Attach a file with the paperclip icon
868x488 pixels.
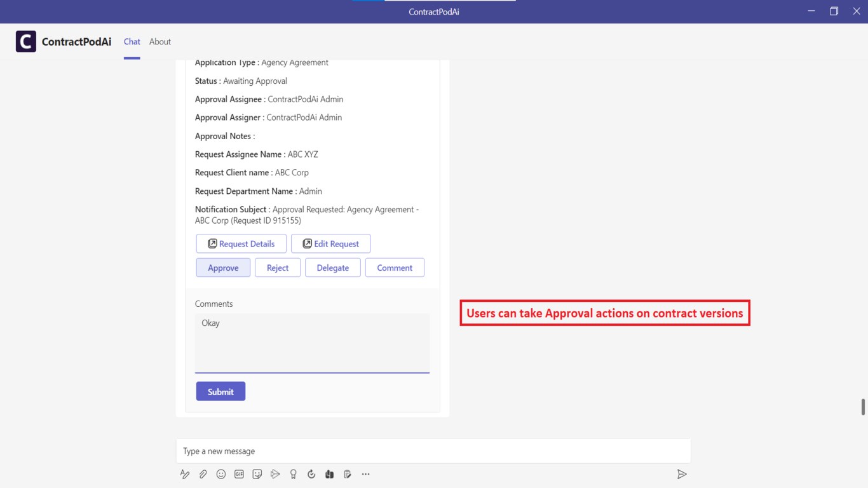[x=203, y=474]
